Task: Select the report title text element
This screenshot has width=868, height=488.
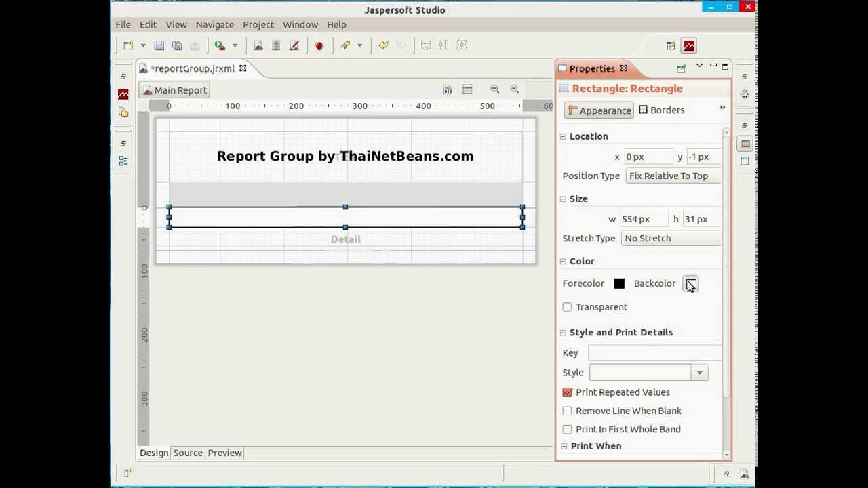Action: (345, 156)
